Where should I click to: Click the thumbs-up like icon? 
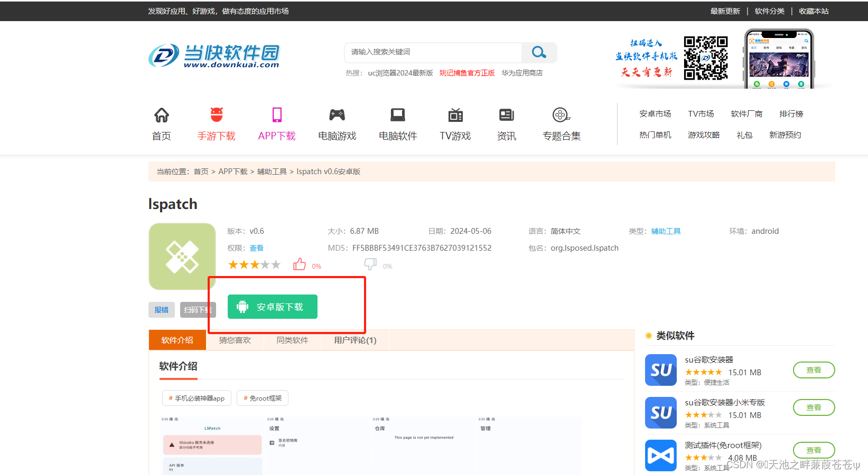(300, 264)
